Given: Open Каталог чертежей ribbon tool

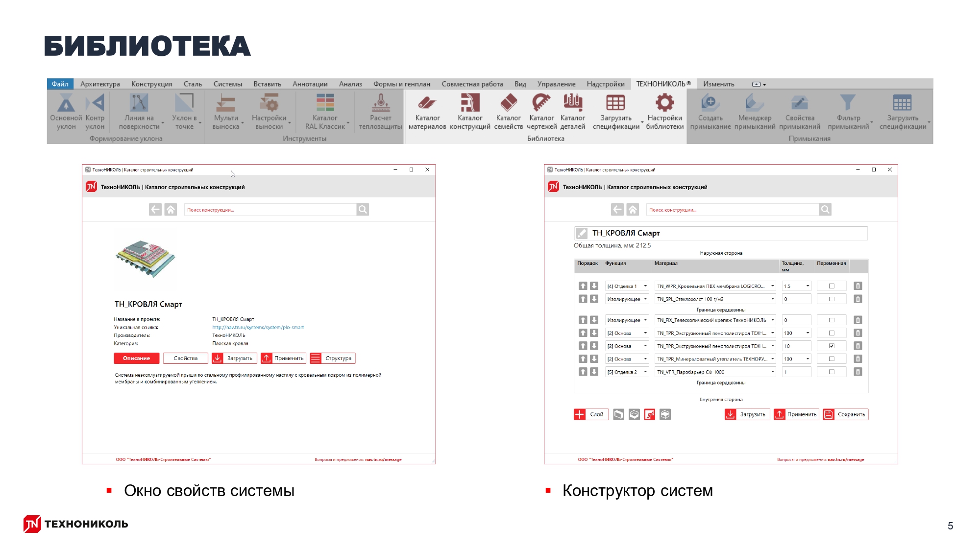Looking at the screenshot, I should click(541, 112).
